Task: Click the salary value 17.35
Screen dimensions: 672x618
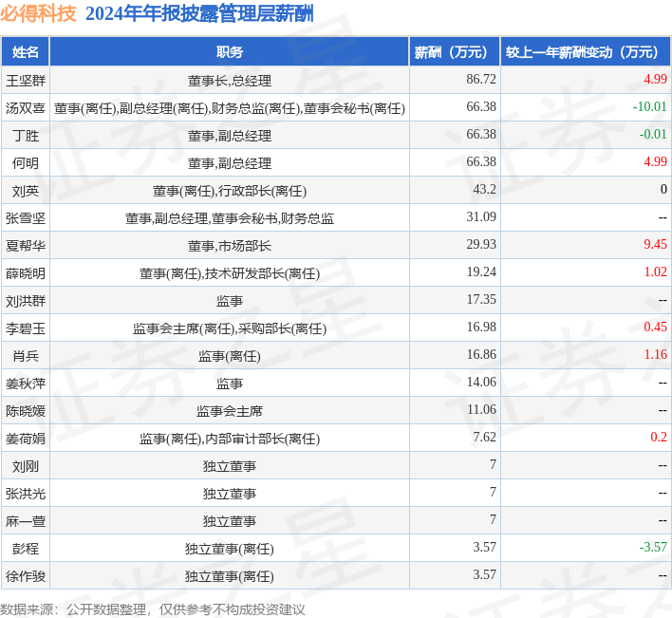Action: coord(481,300)
